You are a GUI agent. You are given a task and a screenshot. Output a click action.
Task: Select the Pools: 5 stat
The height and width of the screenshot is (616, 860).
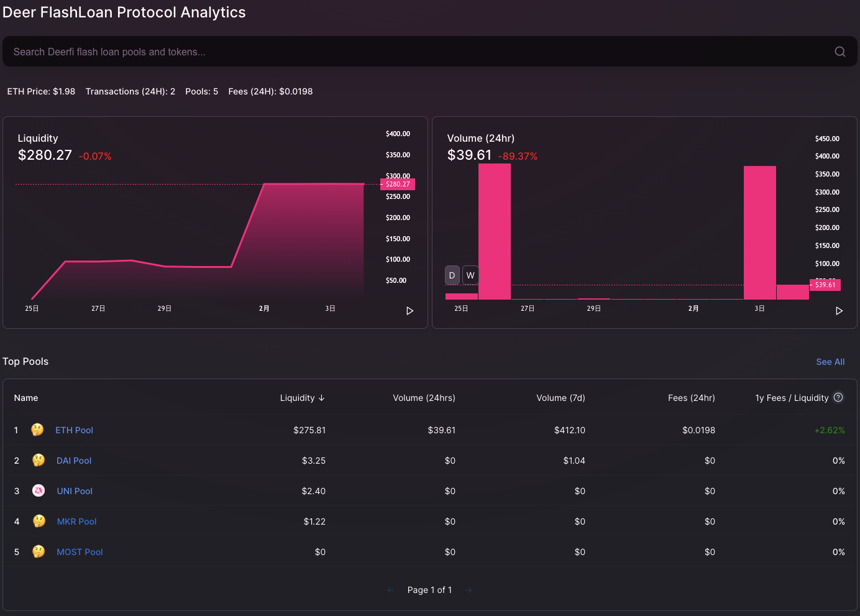[x=201, y=91]
